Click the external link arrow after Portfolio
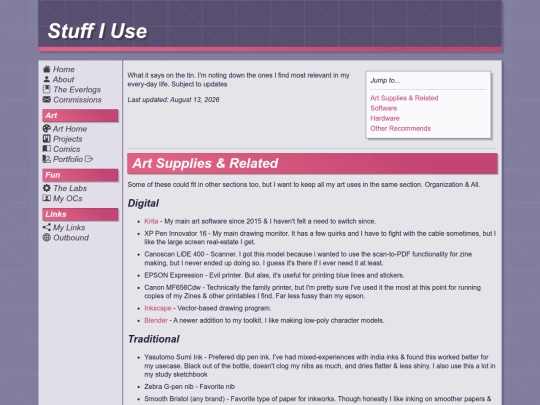The height and width of the screenshot is (405, 540). click(x=89, y=159)
